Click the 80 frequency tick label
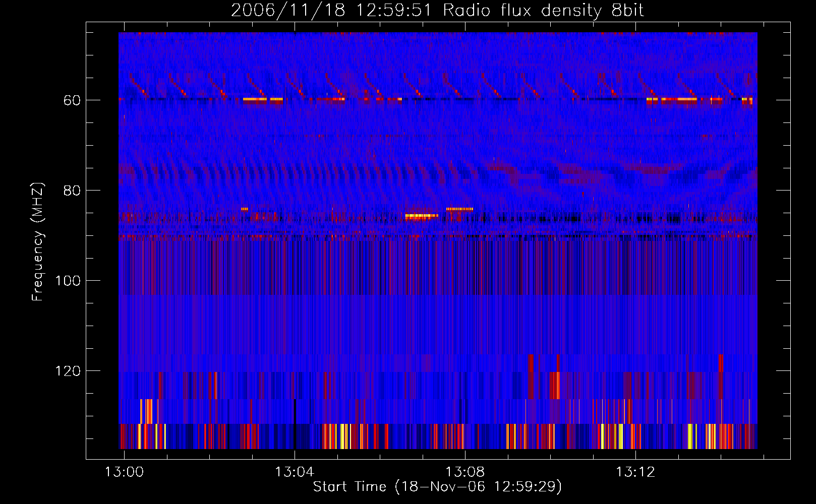 [x=72, y=191]
